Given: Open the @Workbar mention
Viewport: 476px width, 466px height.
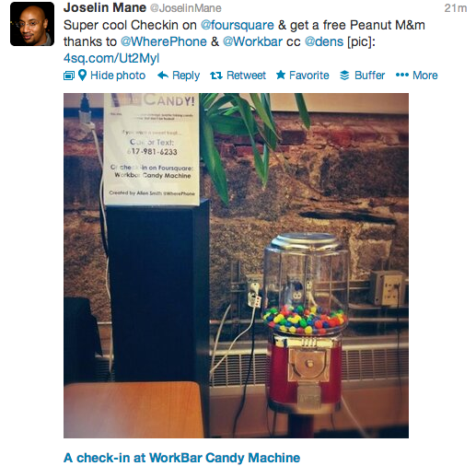Looking at the screenshot, I should [252, 41].
